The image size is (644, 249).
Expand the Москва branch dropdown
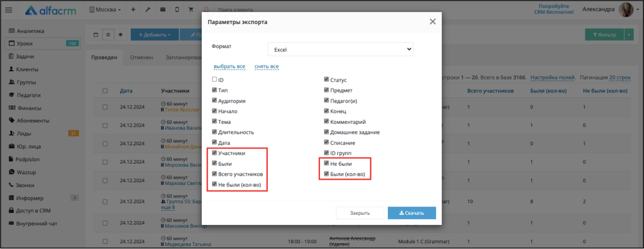click(x=105, y=10)
